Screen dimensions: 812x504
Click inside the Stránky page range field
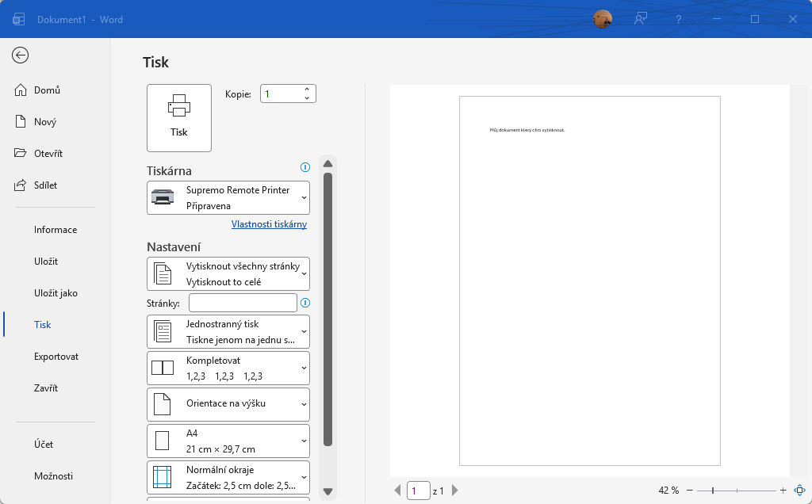tap(243, 302)
